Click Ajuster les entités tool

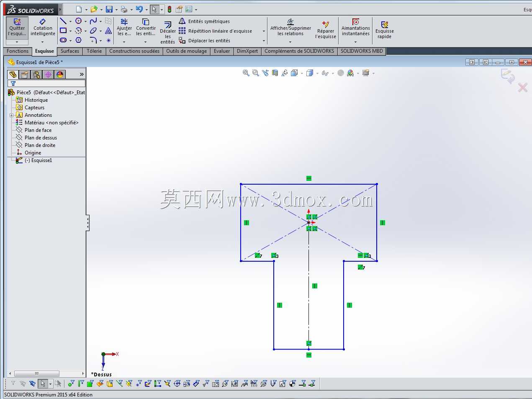(124, 27)
